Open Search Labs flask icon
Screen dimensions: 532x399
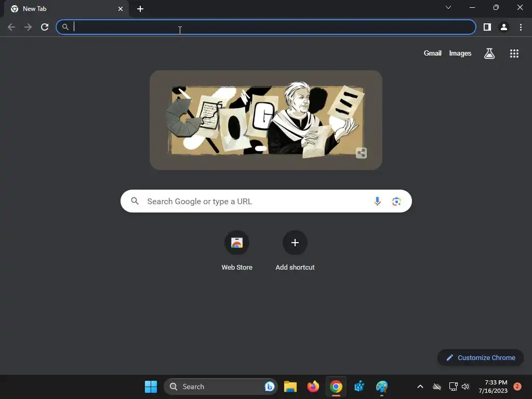click(489, 54)
